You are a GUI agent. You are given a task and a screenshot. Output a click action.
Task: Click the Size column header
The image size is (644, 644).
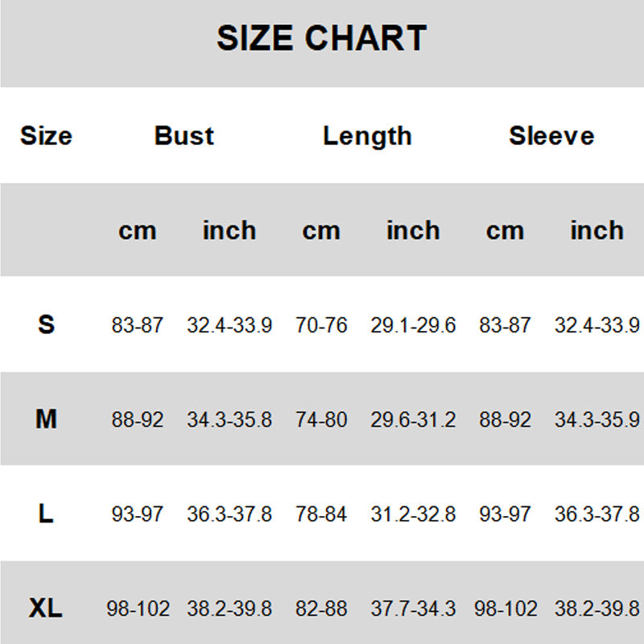click(46, 135)
